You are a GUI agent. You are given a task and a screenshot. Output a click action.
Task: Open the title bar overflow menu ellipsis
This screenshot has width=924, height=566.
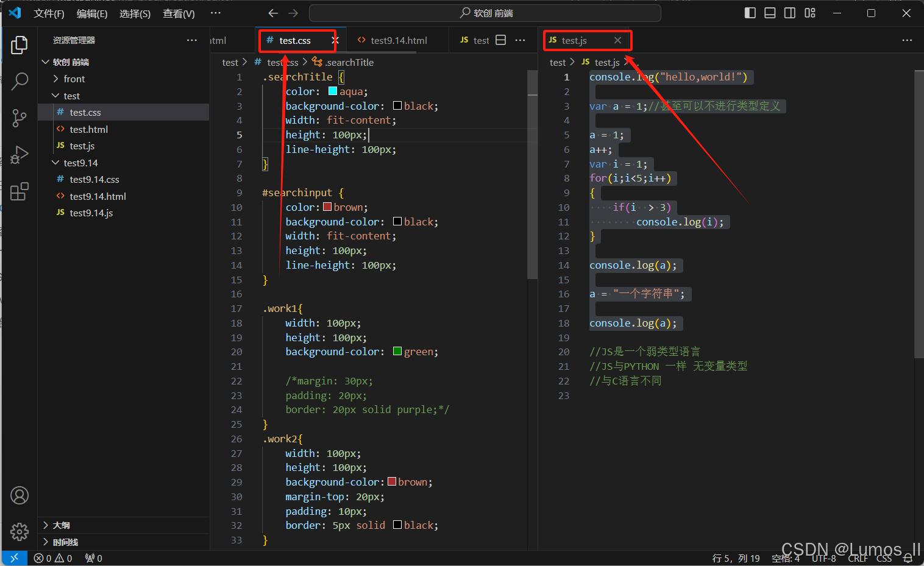[x=216, y=13]
